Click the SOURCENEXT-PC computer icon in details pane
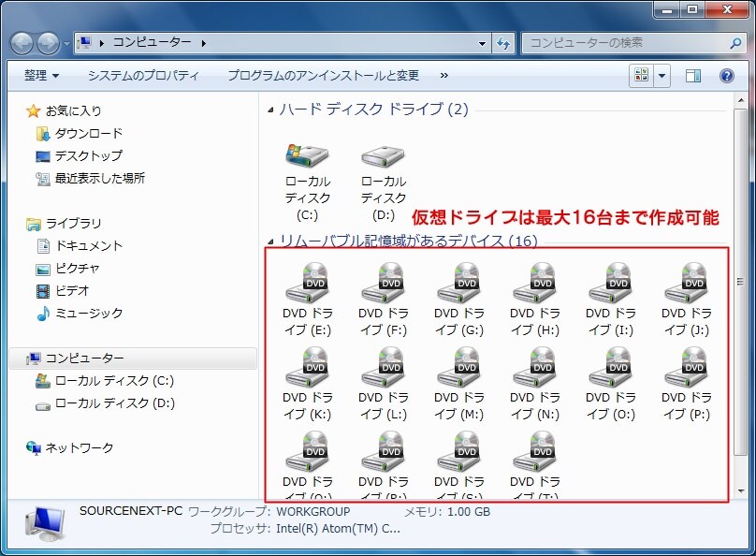 [44, 524]
